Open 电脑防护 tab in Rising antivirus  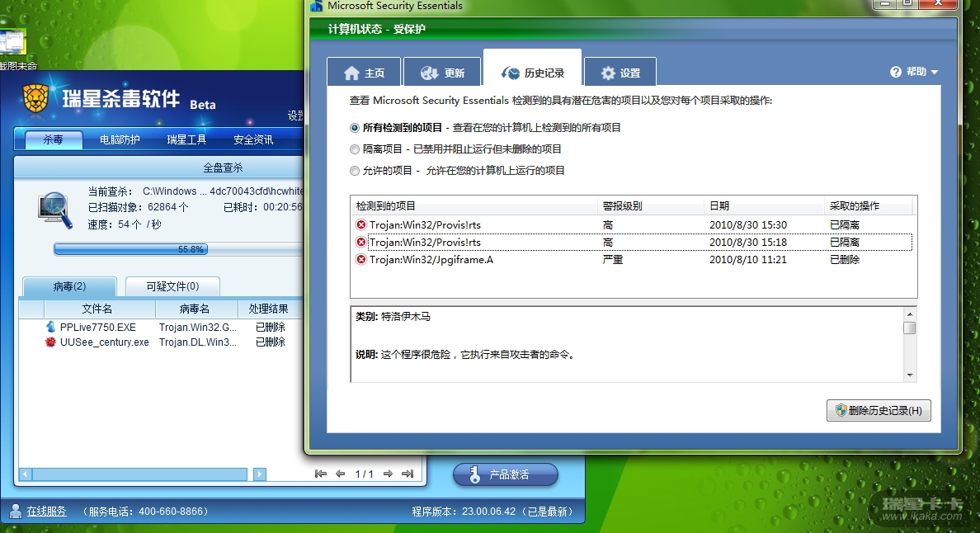pos(120,139)
